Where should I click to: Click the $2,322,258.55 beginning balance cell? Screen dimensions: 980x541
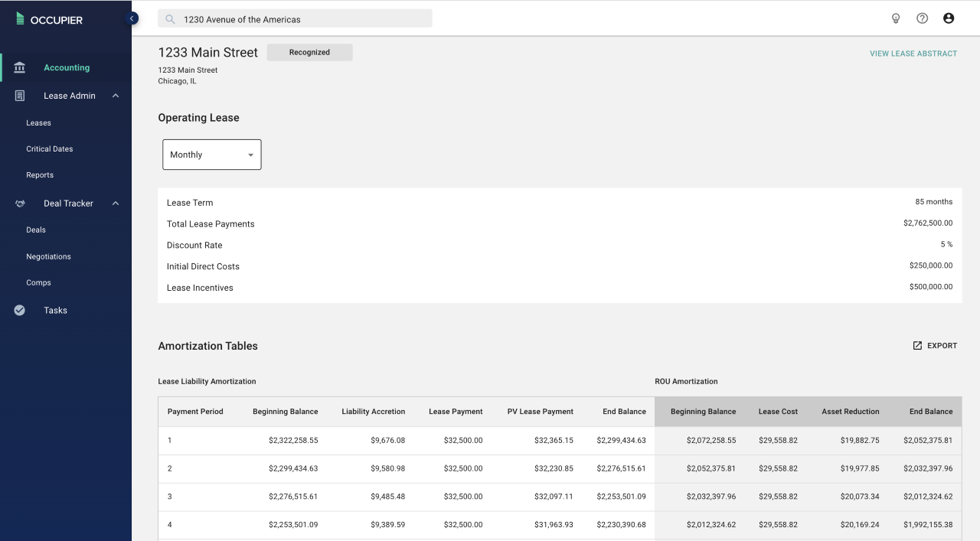(293, 441)
